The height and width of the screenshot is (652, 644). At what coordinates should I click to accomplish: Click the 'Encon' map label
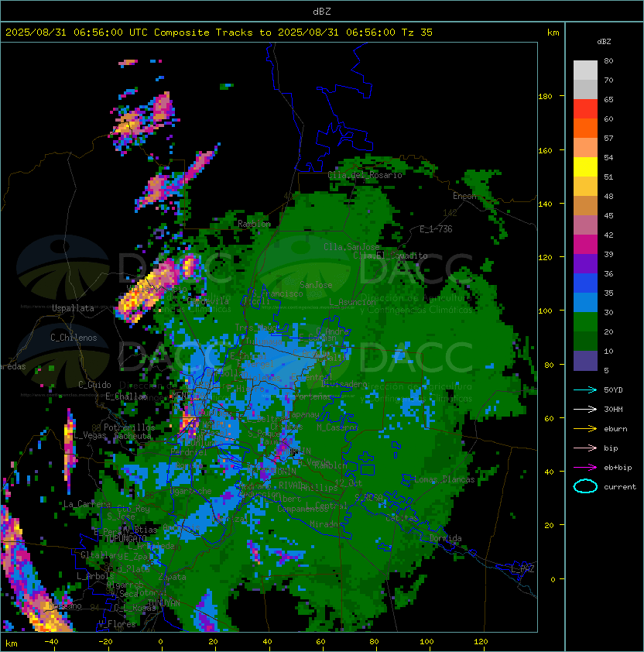[465, 196]
